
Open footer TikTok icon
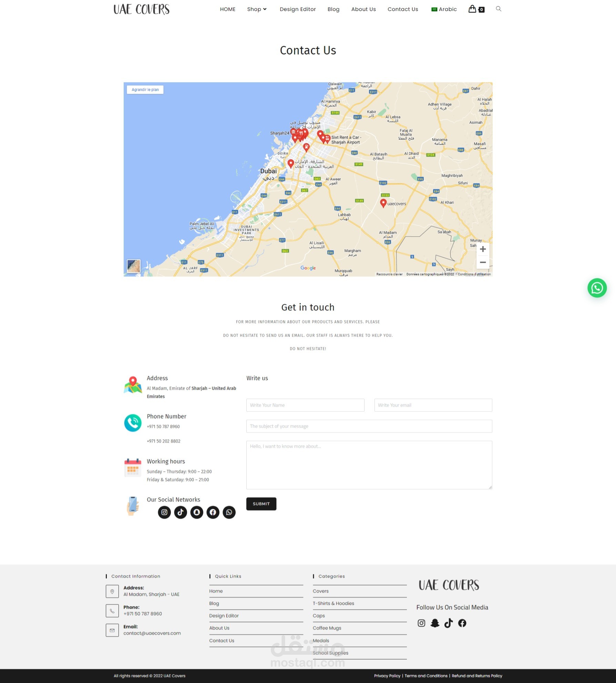448,623
